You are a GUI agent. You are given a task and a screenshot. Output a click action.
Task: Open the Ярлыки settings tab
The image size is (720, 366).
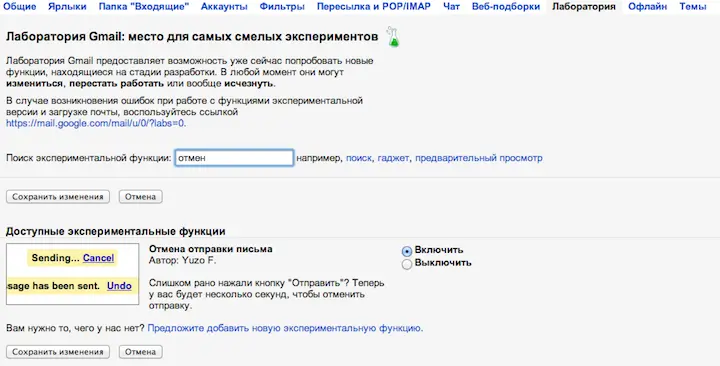click(x=67, y=6)
